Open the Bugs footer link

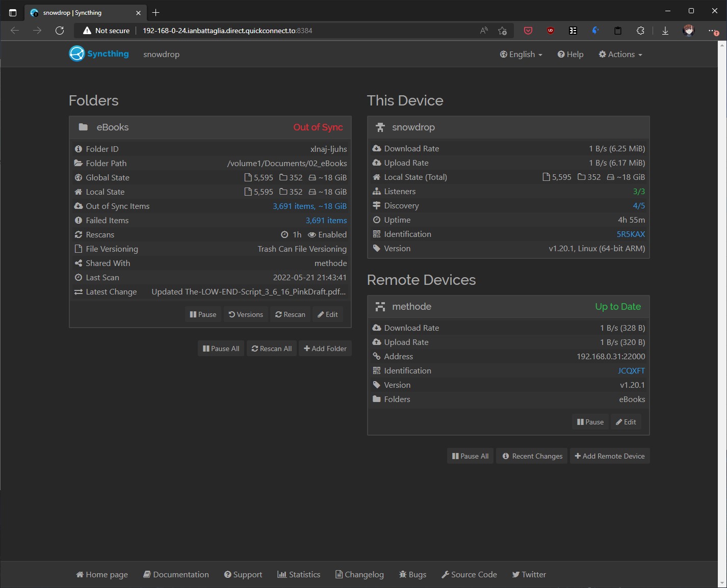413,574
